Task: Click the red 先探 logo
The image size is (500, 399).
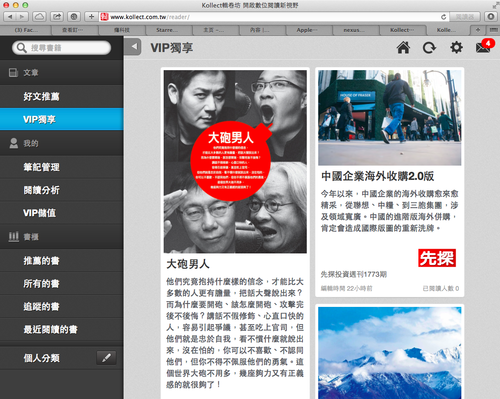Action: click(x=437, y=258)
